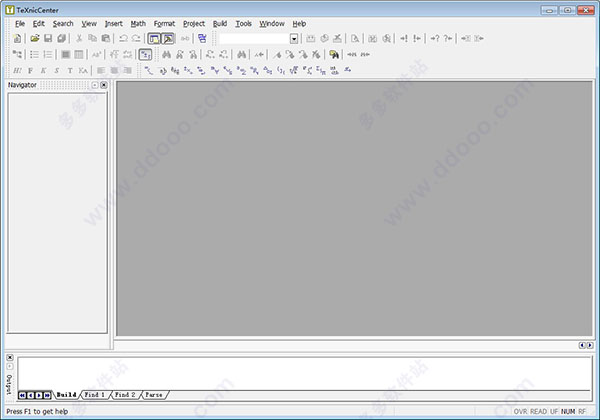Screen dimensions: 600x420
Task: Click the Paste clipboard icon
Action: (106, 38)
